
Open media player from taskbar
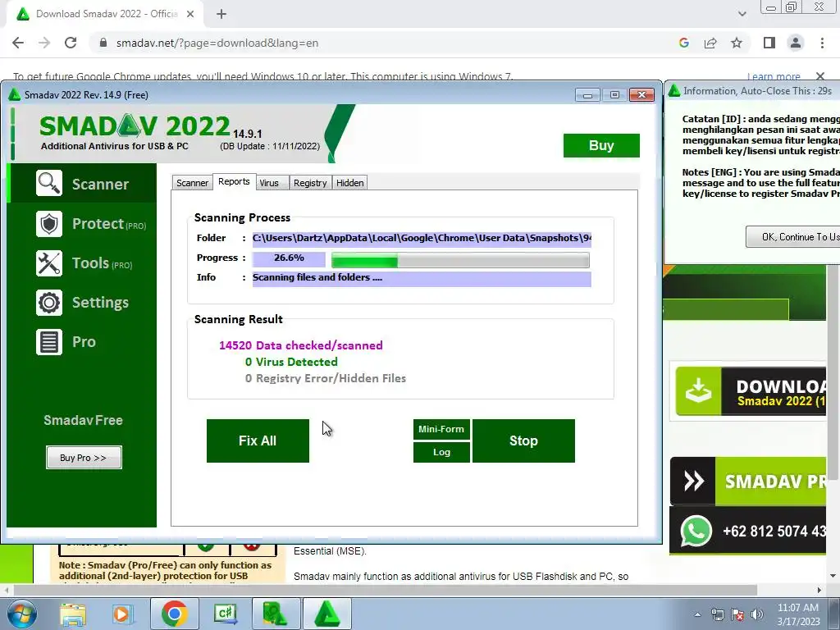[x=121, y=614]
